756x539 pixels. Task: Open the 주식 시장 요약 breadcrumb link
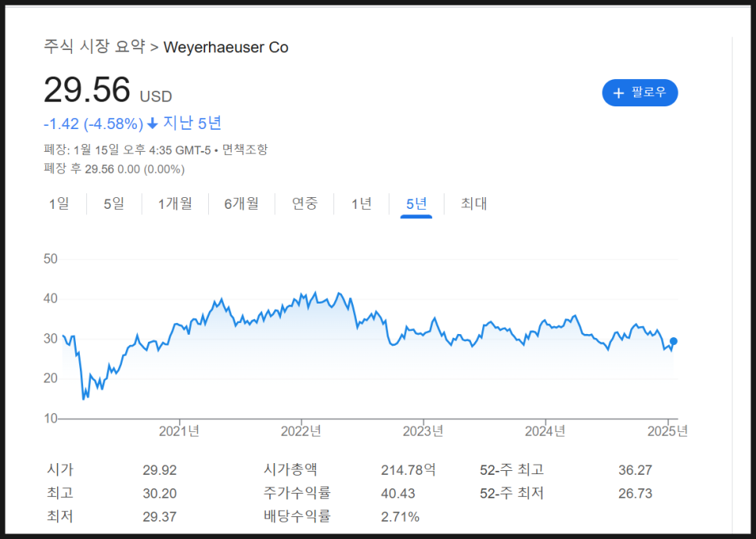click(95, 47)
